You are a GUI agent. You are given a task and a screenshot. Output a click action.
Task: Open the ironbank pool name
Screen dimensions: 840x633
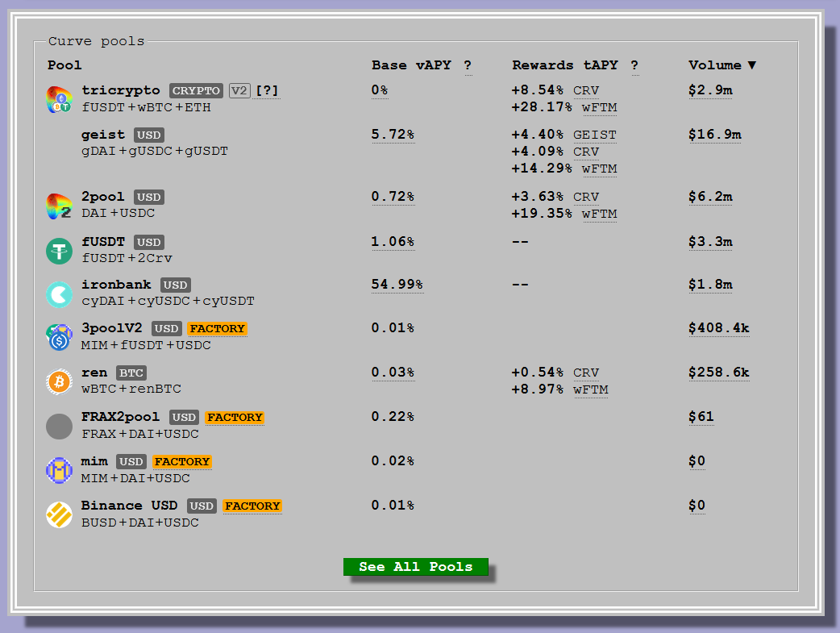coord(116,285)
